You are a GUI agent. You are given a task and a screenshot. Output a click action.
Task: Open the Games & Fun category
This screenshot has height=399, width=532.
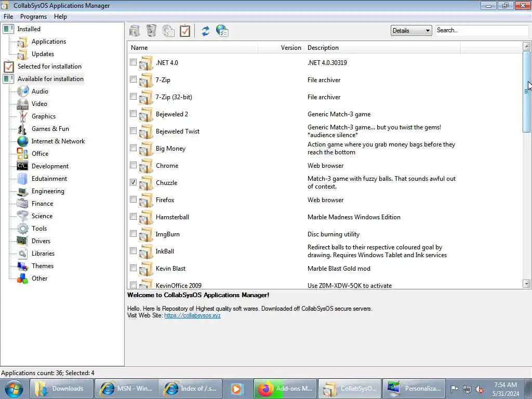point(50,129)
